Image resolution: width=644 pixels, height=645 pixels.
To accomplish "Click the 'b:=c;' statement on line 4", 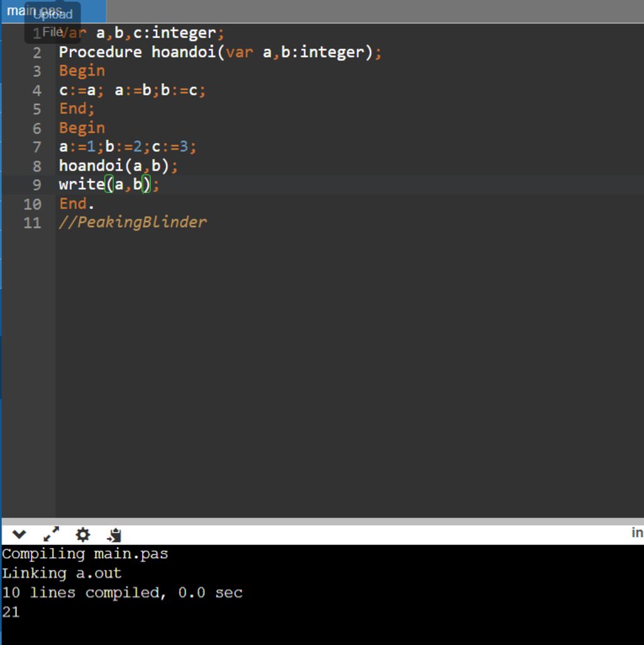I will pyautogui.click(x=183, y=90).
